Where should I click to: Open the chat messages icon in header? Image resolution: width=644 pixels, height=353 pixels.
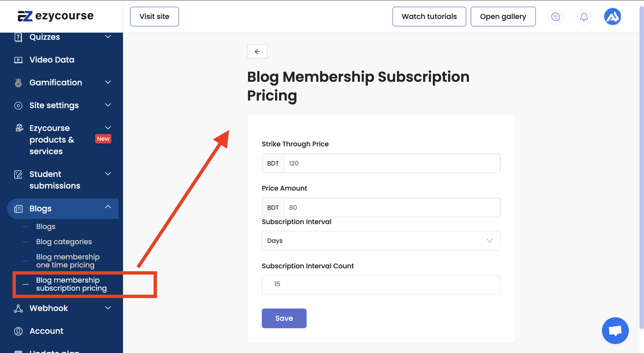(555, 17)
